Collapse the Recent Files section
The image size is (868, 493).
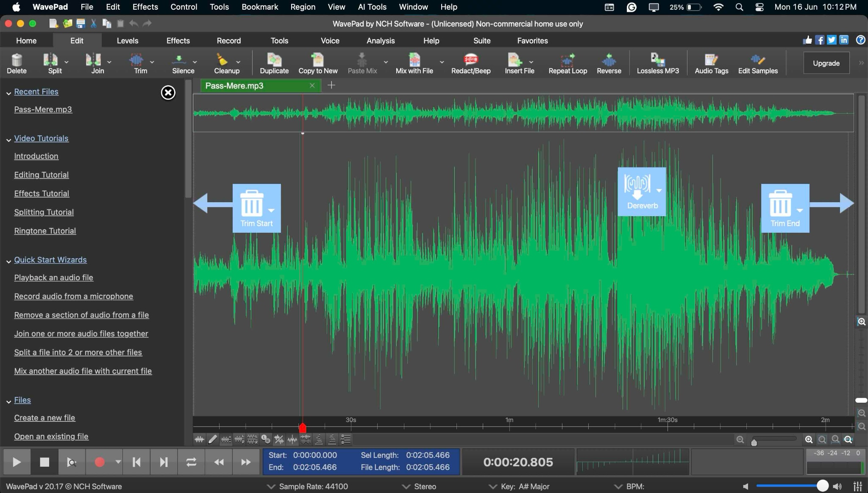8,93
